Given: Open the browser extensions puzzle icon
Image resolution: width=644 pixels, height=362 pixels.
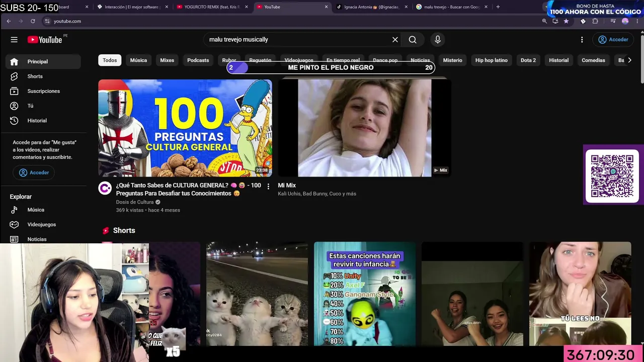Looking at the screenshot, I should point(595,21).
